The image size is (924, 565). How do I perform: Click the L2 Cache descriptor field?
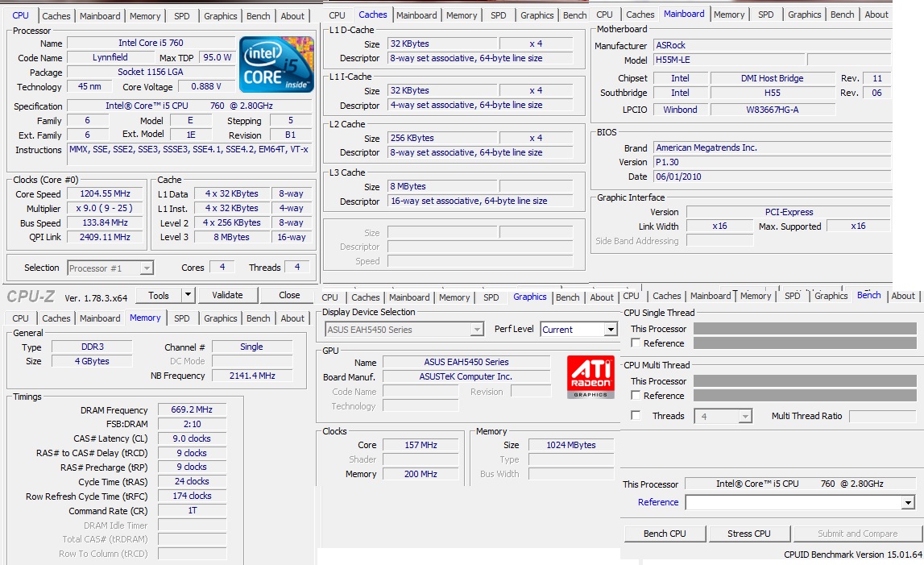pyautogui.click(x=480, y=152)
